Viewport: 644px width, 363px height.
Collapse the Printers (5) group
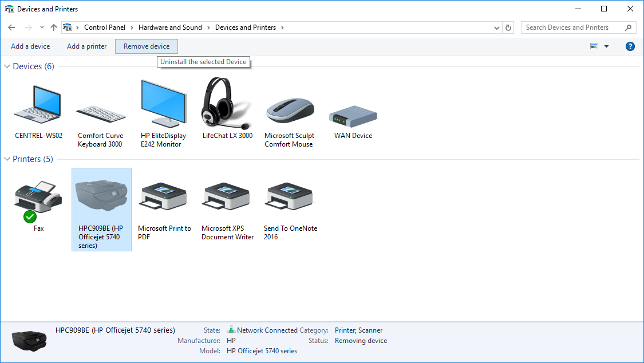[x=6, y=159]
